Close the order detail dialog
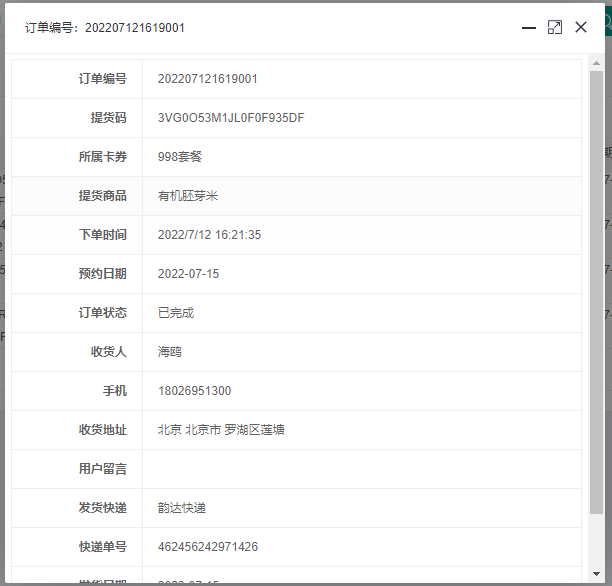 point(581,28)
